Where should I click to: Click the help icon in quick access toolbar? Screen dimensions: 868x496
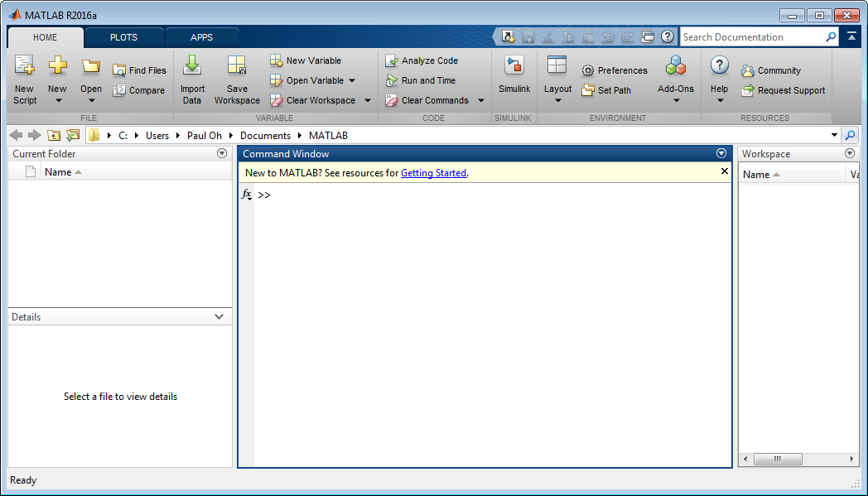pos(668,37)
